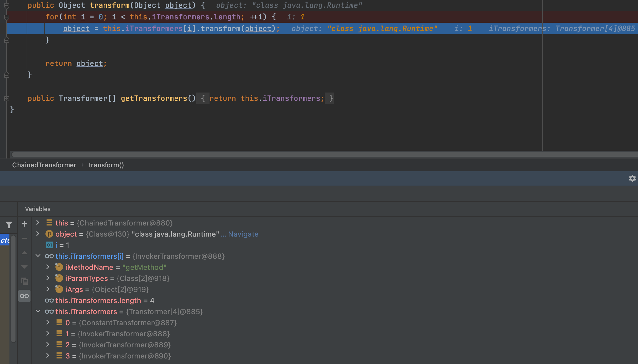Click fold end marker of transform method
This screenshot has width=638, height=364.
click(7, 75)
